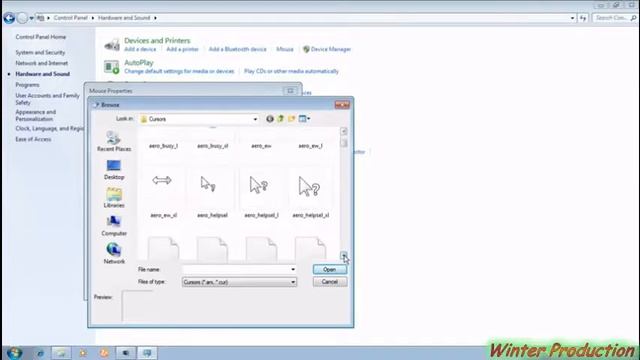The image size is (640, 360).
Task: Click scrollbar up arrow in file list
Action: click(344, 131)
